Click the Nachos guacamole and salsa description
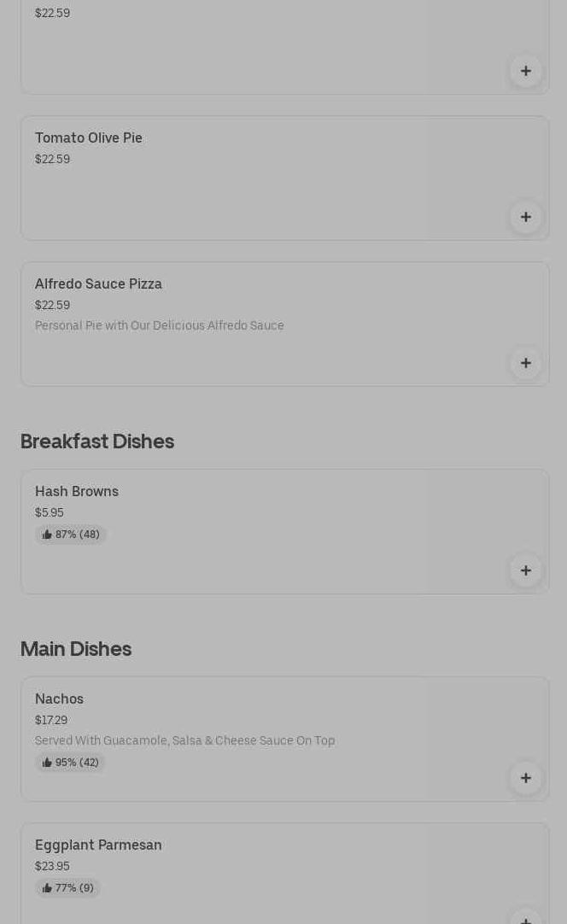 click(184, 740)
